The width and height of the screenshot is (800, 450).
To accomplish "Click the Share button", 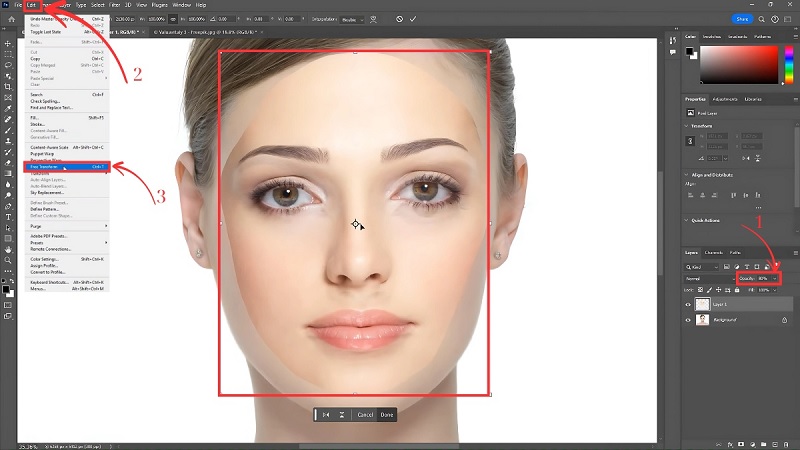I will pos(742,19).
